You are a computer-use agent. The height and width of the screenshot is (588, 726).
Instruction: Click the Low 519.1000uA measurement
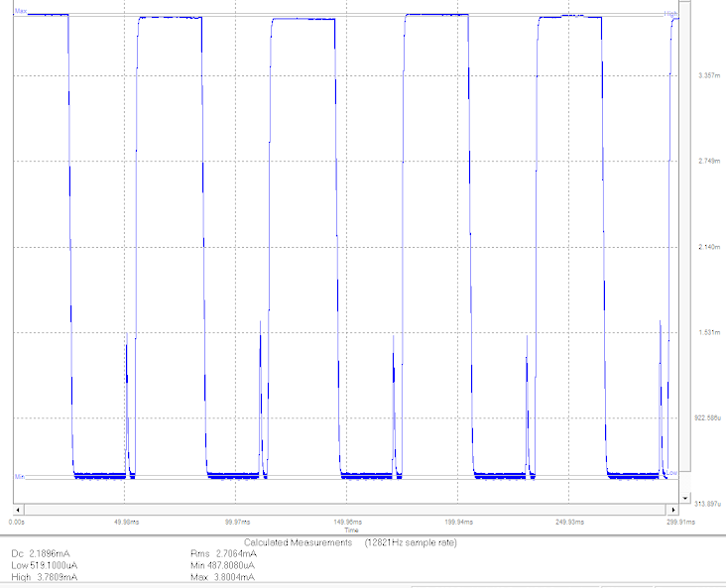(x=45, y=565)
